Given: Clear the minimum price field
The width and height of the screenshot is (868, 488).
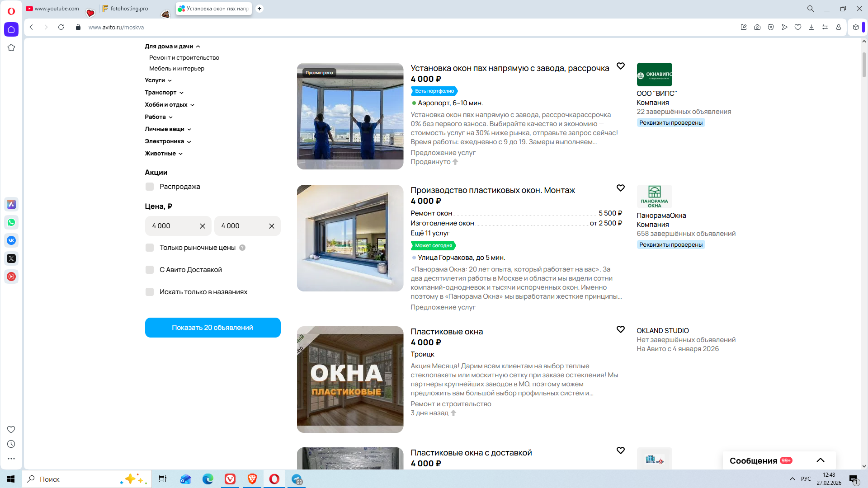Looking at the screenshot, I should coord(202,226).
